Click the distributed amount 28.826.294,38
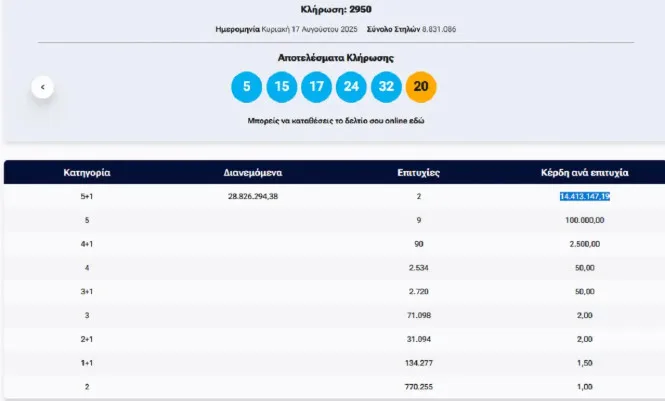This screenshot has width=665, height=401. 253,196
